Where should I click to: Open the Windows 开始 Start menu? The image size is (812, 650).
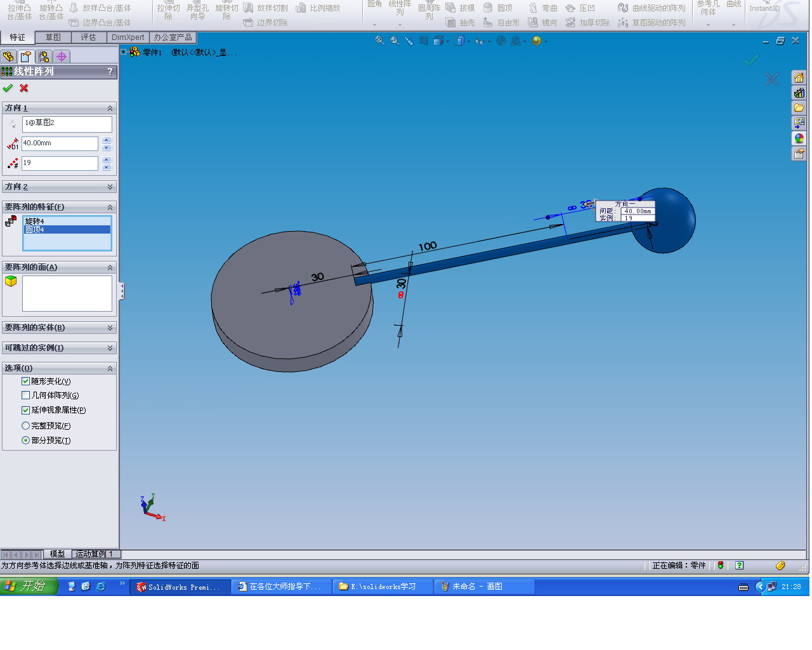(x=29, y=587)
